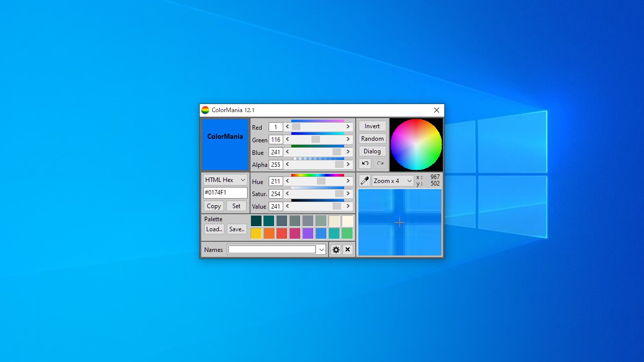
Task: Click the Red slider thumb
Action: point(296,127)
